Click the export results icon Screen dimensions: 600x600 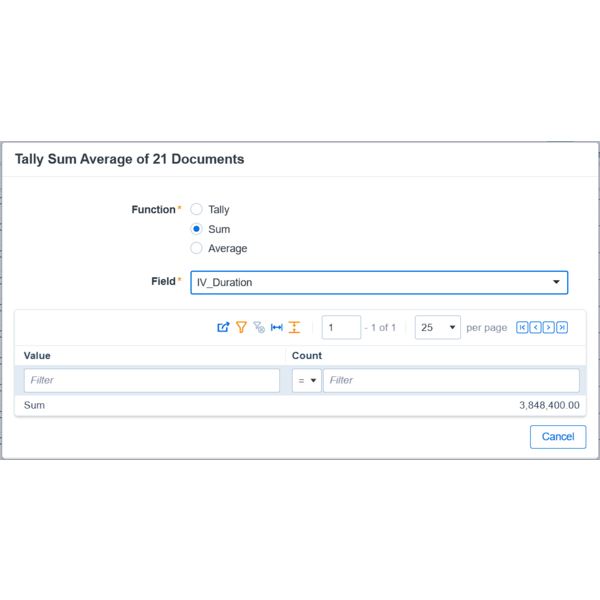pos(223,328)
